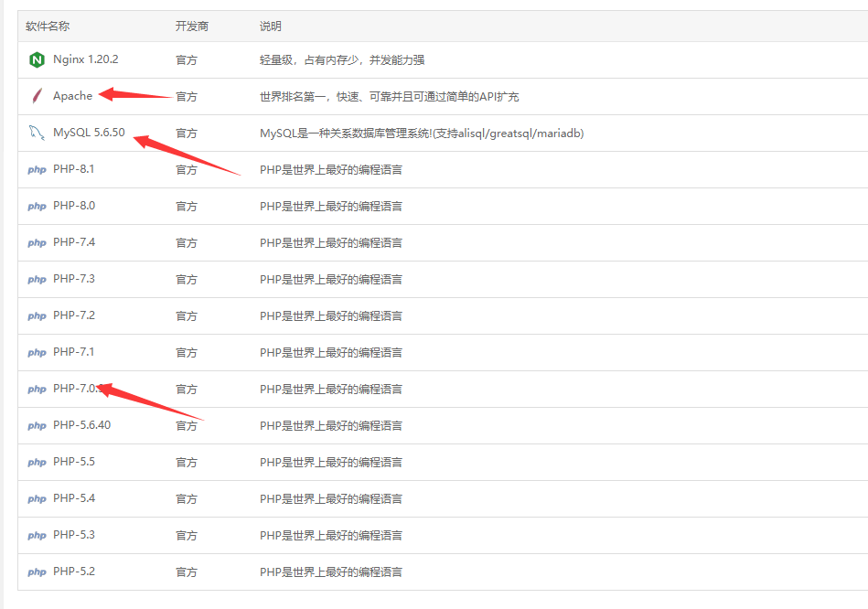The height and width of the screenshot is (609, 868).
Task: Select the MySQL 5.6.50 entry
Action: point(89,133)
